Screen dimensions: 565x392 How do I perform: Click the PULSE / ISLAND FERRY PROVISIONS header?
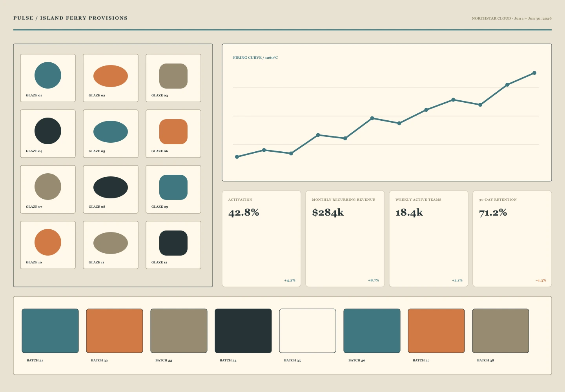pos(71,18)
